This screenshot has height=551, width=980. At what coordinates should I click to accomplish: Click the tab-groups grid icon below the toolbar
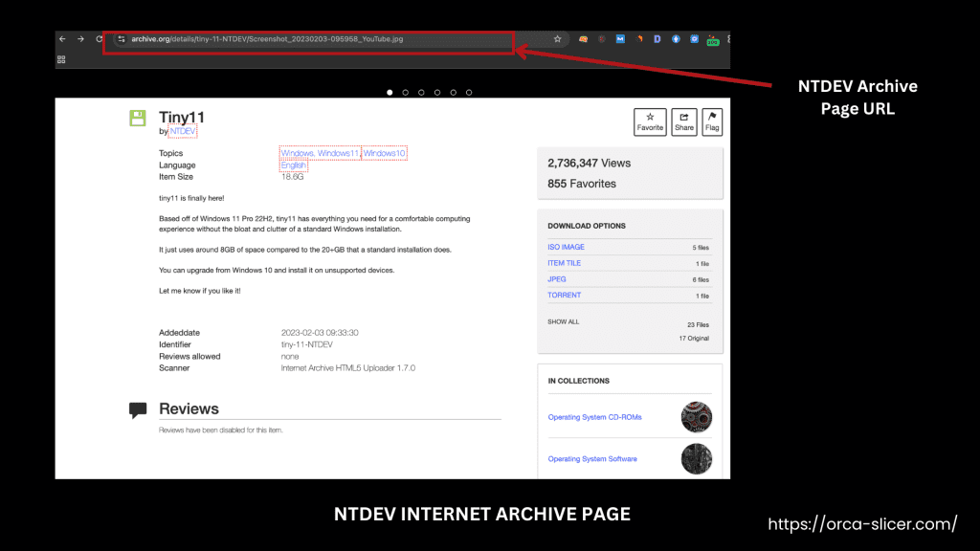(60, 59)
